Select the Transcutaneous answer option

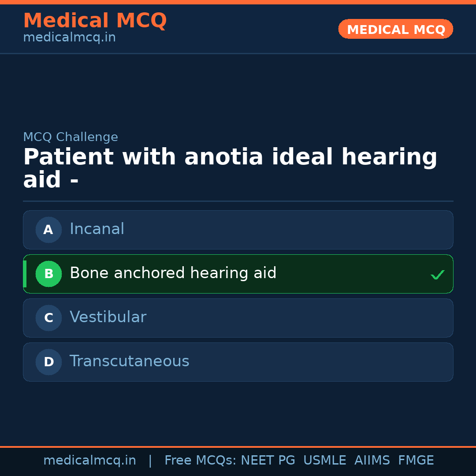pos(238,362)
